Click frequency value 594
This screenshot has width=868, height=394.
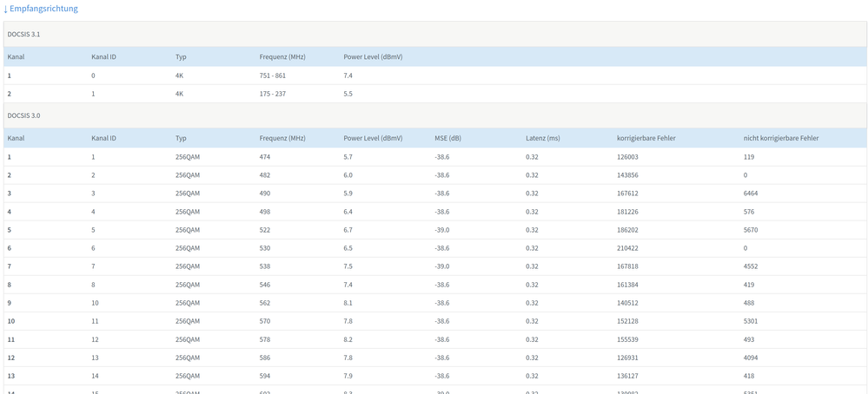click(x=265, y=376)
